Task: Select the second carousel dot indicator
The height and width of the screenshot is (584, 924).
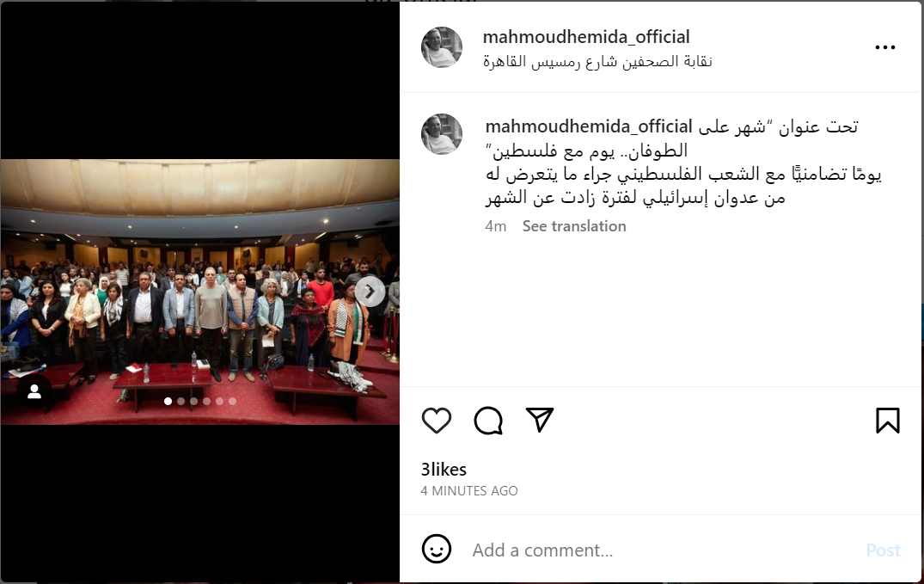Action: click(x=181, y=401)
